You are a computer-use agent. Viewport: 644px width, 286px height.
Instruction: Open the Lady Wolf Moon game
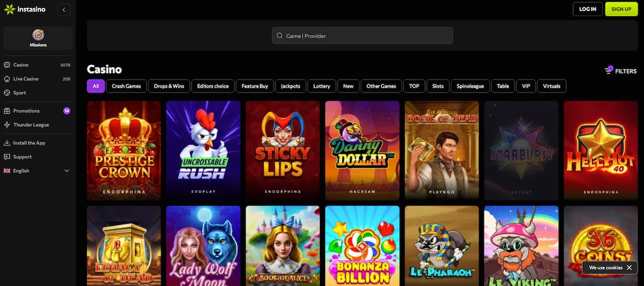(x=203, y=246)
